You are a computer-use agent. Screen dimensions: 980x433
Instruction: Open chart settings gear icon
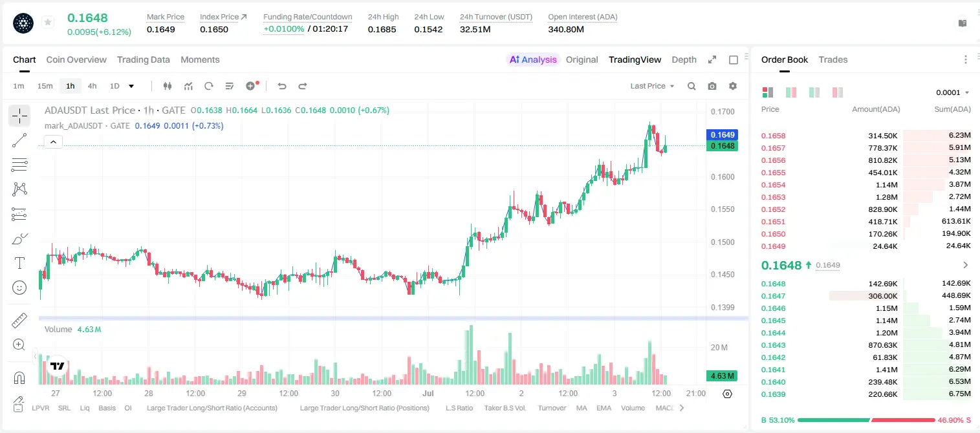coord(733,86)
